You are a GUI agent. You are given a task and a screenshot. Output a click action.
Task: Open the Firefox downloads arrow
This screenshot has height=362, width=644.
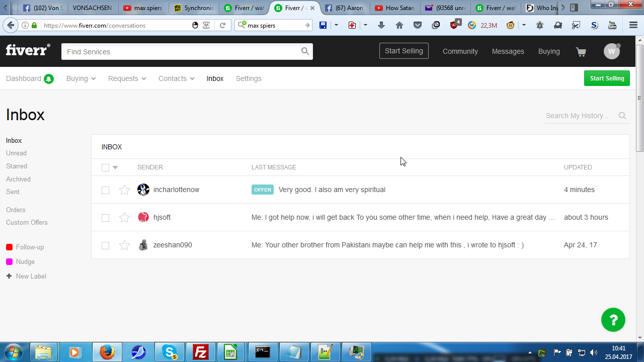click(x=381, y=25)
